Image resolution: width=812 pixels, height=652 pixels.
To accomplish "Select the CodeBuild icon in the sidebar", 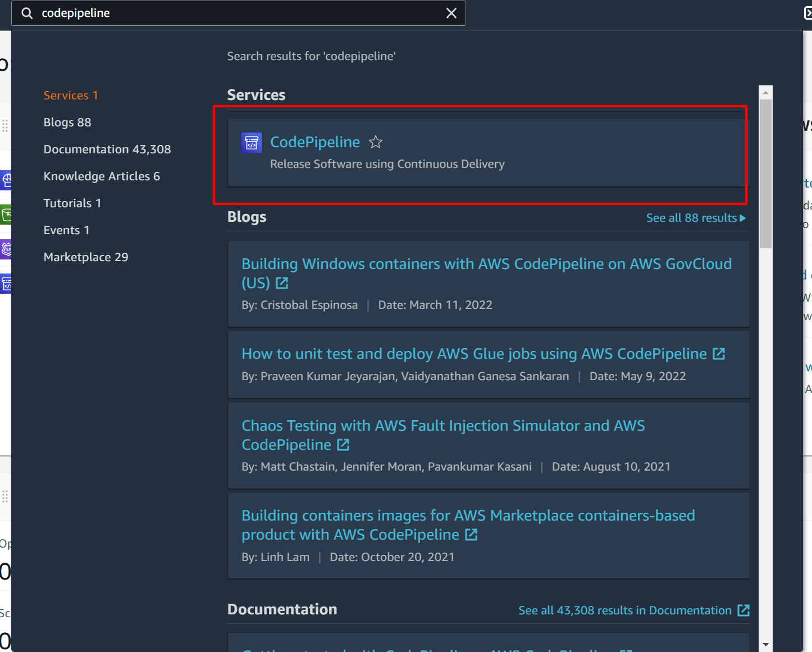I will pyautogui.click(x=4, y=284).
